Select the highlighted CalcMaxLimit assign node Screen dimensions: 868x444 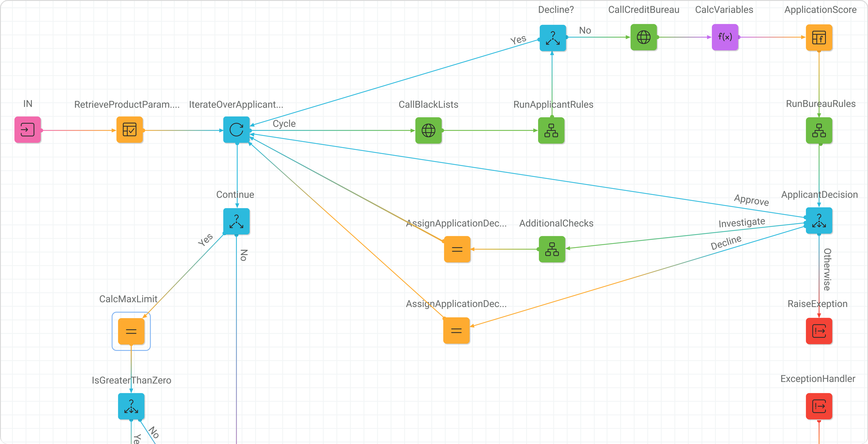click(x=131, y=331)
